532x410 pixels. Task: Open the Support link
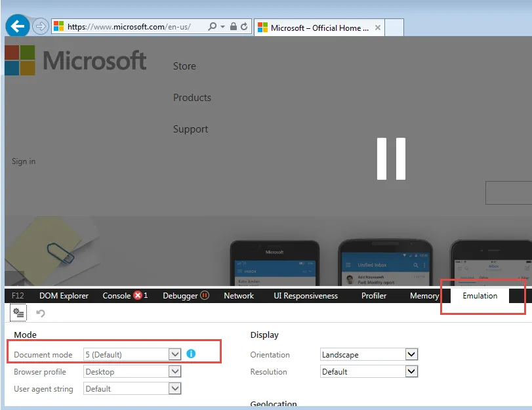(191, 129)
